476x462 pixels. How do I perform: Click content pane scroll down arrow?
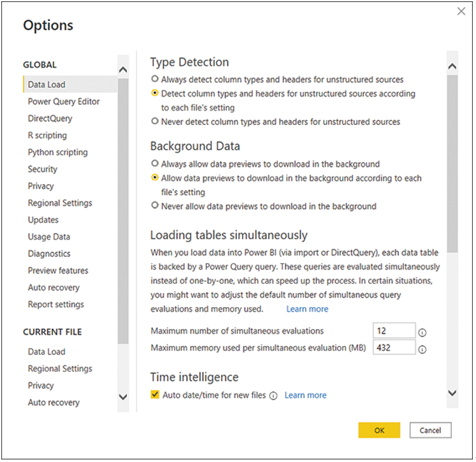[452, 393]
